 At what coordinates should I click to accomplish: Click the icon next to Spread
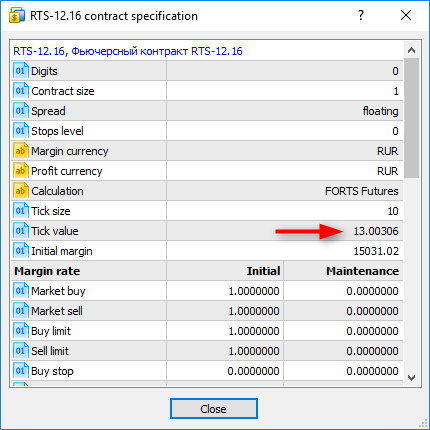coord(21,111)
